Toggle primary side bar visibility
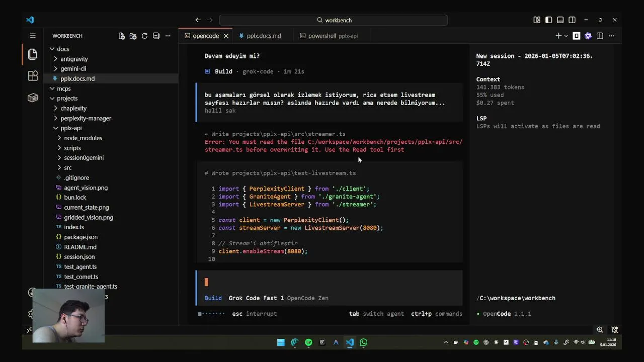 click(x=548, y=20)
